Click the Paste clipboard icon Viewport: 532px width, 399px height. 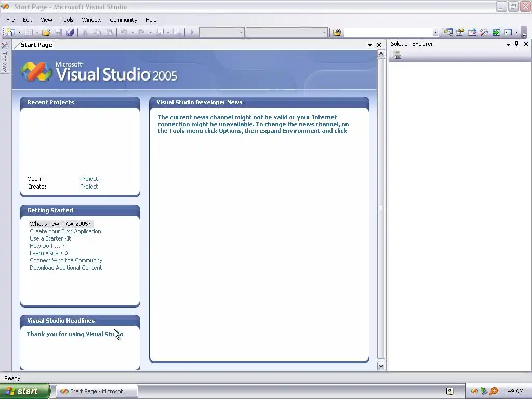(109, 32)
